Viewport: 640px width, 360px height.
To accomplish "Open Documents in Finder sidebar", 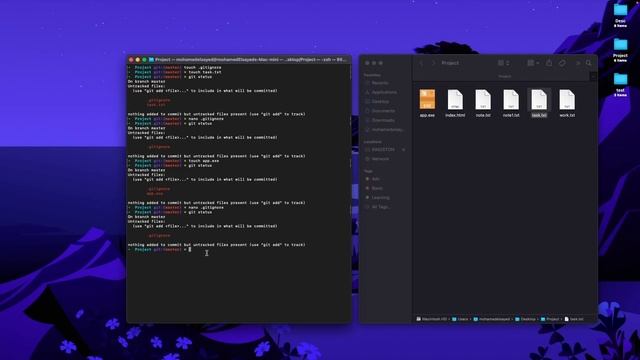I will click(383, 111).
